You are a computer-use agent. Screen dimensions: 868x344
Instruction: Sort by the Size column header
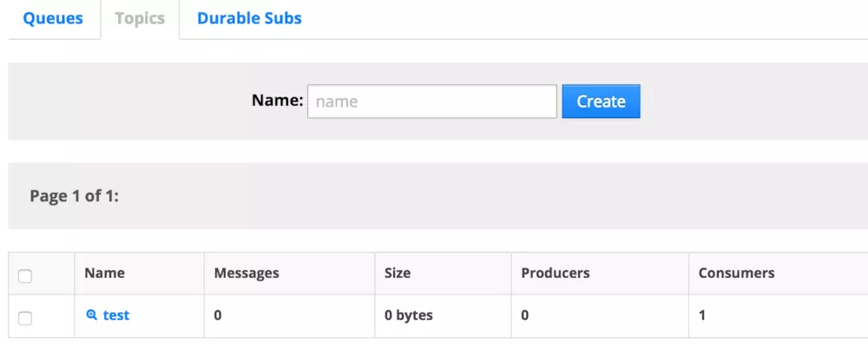[398, 273]
